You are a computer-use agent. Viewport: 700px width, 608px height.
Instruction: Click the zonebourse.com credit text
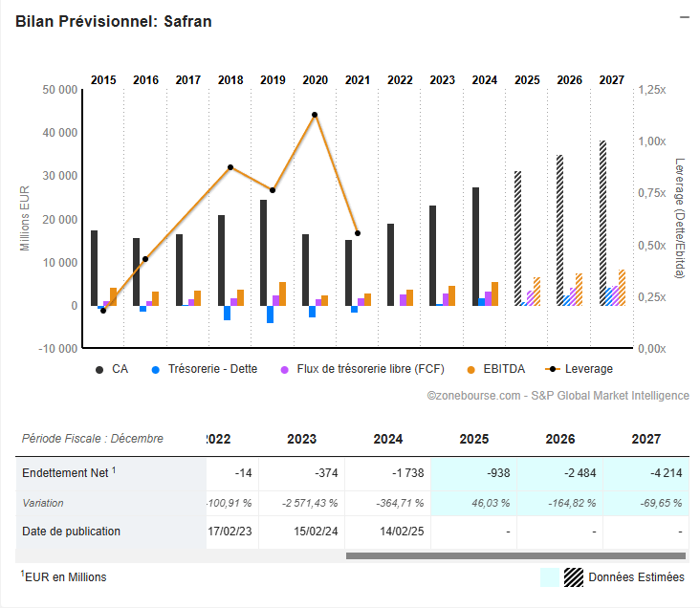(x=558, y=396)
